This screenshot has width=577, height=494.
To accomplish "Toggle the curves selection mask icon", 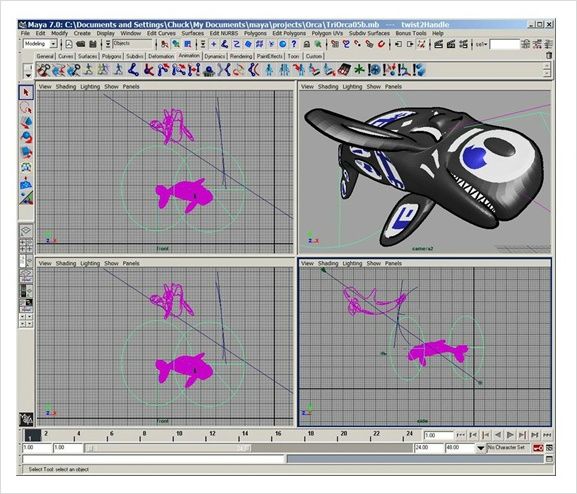I will pyautogui.click(x=236, y=44).
